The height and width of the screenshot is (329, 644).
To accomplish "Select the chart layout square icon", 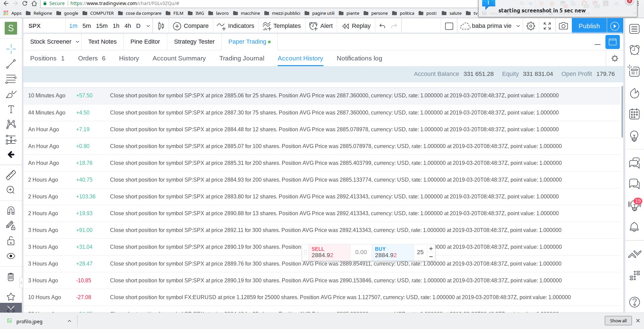I will (x=449, y=26).
